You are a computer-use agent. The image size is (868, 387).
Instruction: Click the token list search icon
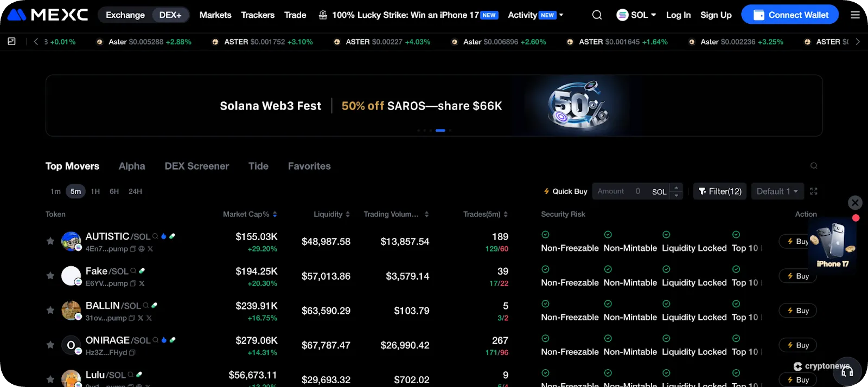(x=813, y=166)
